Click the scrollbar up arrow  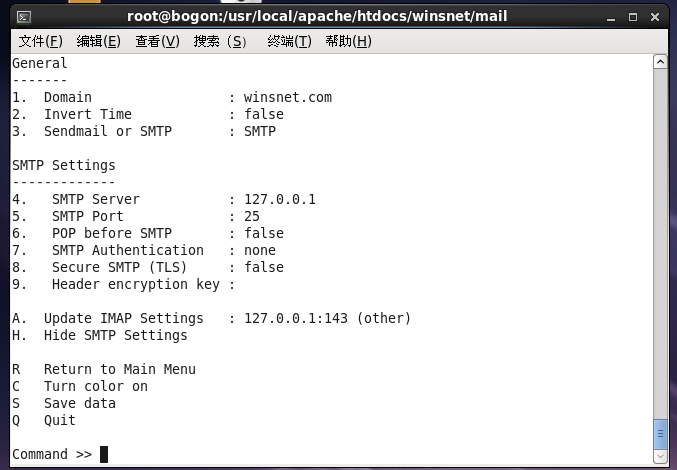660,62
